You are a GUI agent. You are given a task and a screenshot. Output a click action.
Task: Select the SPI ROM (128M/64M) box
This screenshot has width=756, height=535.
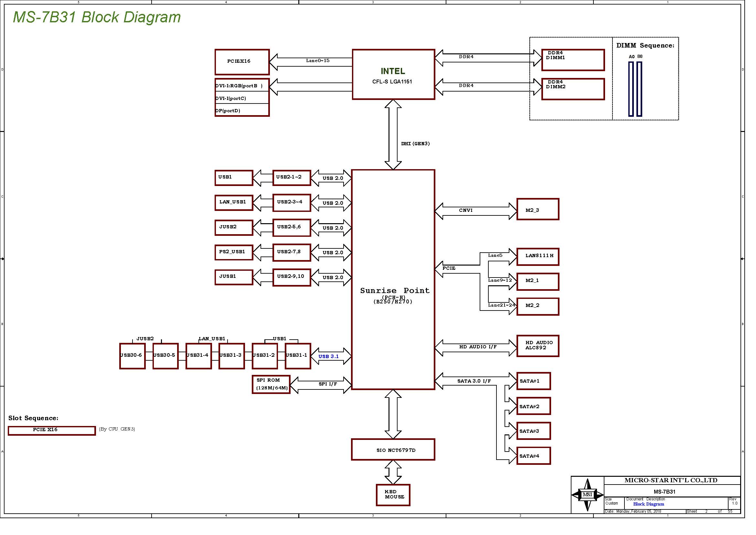(x=271, y=385)
